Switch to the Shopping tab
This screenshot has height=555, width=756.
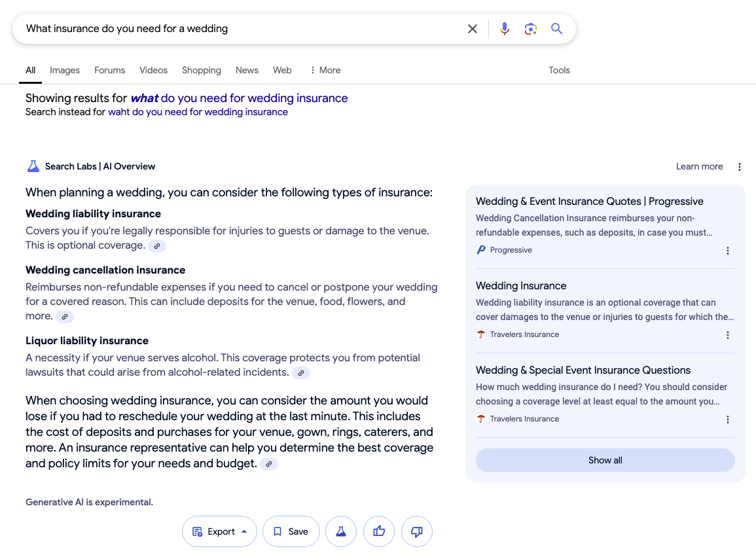click(201, 70)
